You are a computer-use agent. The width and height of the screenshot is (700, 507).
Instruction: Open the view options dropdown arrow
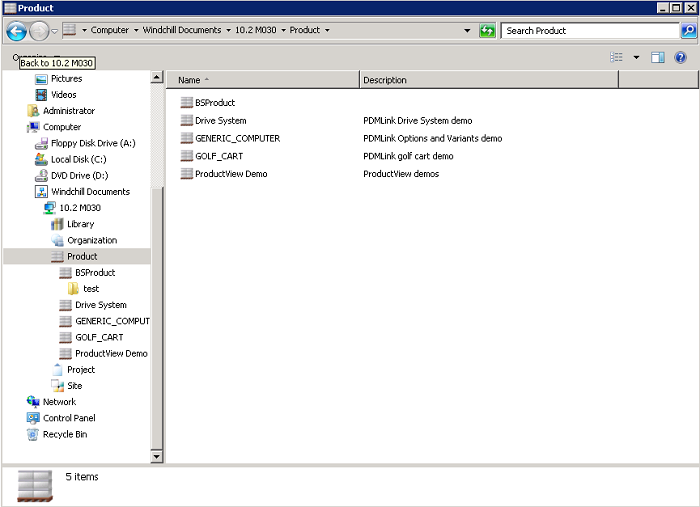[x=636, y=58]
